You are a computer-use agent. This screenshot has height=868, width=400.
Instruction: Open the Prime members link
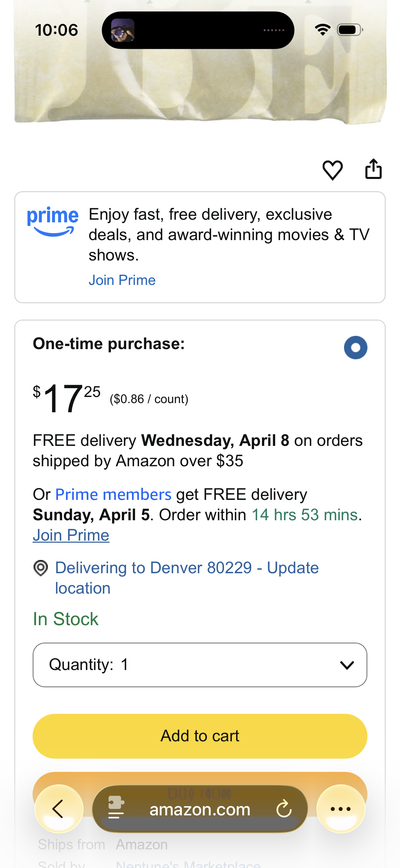pyautogui.click(x=113, y=494)
